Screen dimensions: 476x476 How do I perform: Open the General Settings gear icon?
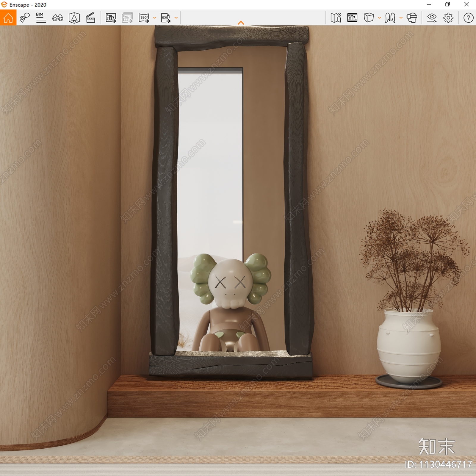pyautogui.click(x=448, y=18)
